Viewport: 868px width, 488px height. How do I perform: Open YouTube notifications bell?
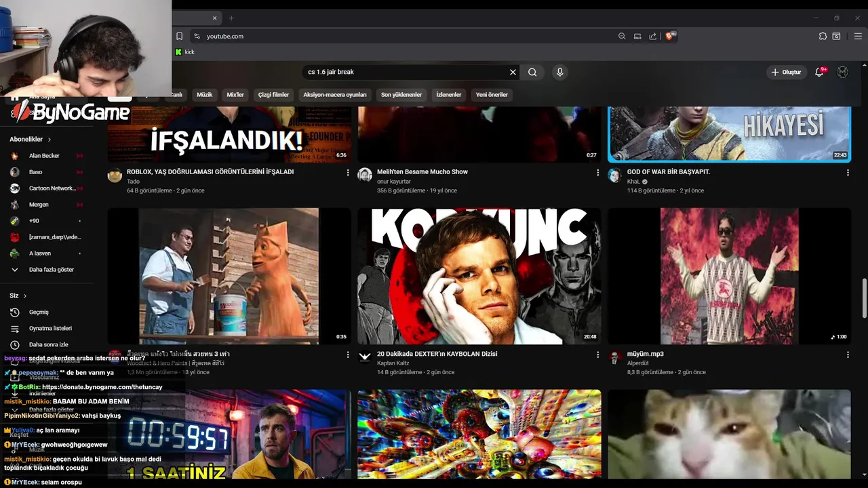point(819,72)
